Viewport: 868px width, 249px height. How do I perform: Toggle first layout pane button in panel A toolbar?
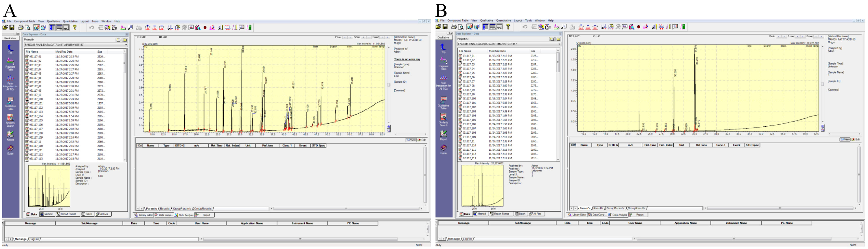[52, 28]
